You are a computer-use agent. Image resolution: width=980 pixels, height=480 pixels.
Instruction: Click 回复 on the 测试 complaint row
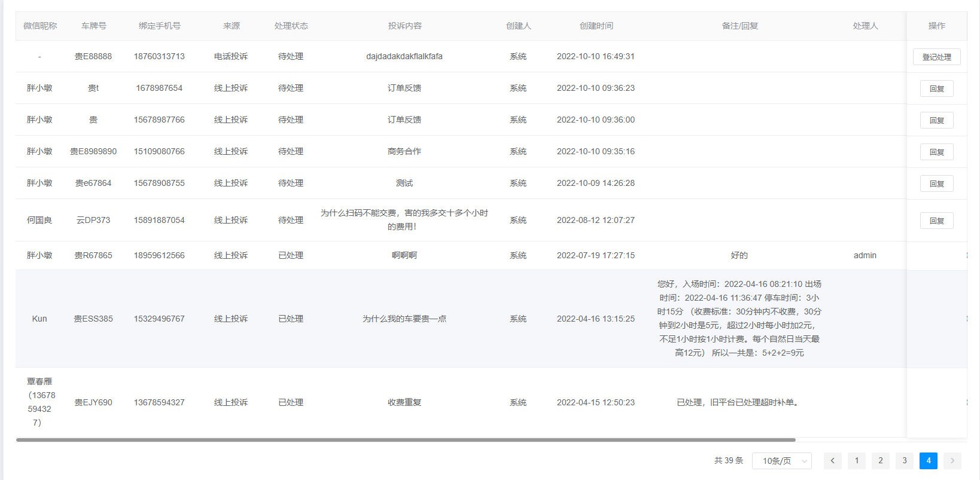pos(936,184)
